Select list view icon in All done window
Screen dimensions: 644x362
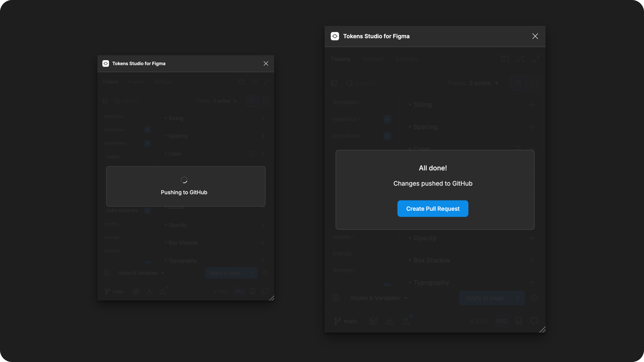(519, 83)
